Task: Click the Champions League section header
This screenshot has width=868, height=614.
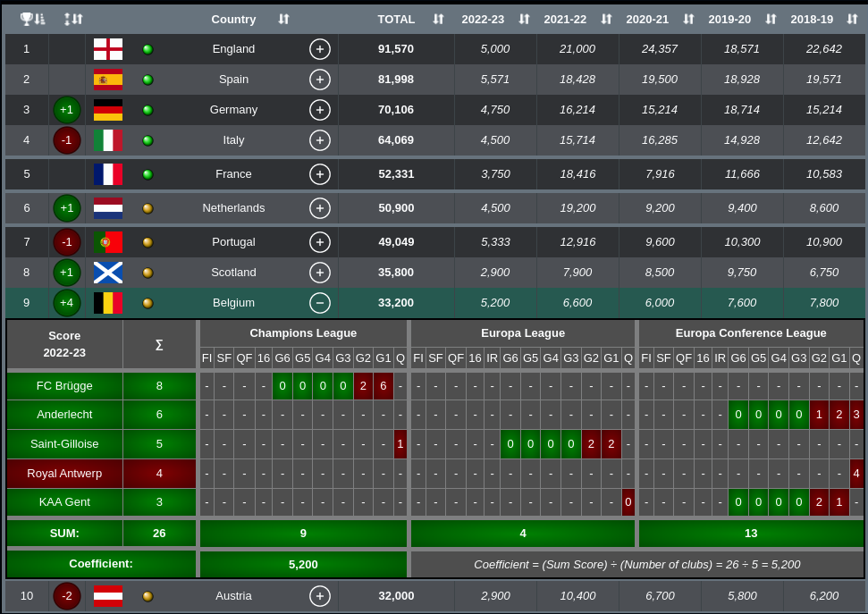Action: [303, 333]
